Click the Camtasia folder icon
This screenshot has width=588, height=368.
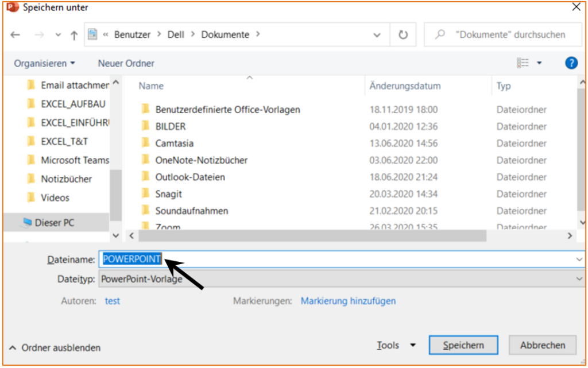click(145, 143)
